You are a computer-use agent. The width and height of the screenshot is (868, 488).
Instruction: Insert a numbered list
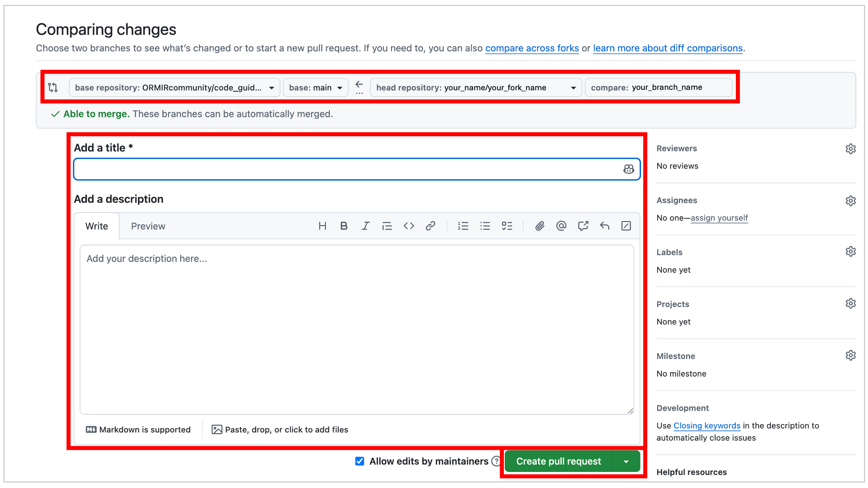463,226
